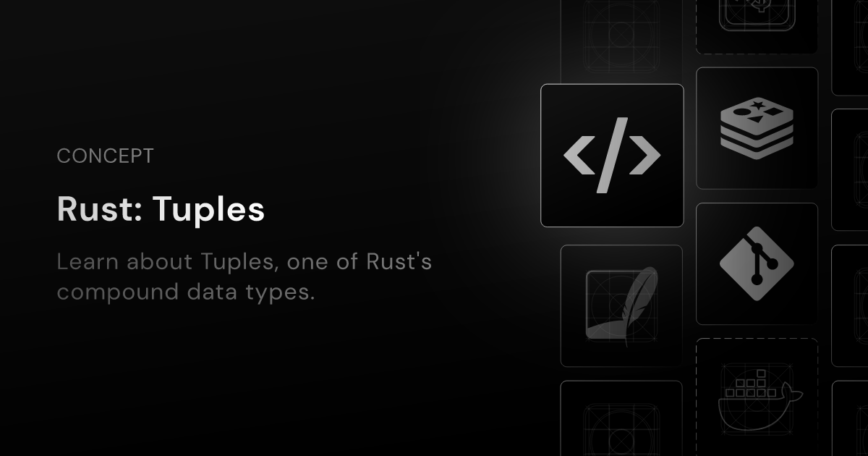The width and height of the screenshot is (868, 456).
Task: Select the faint grid tile above code icon
Action: [x=621, y=36]
